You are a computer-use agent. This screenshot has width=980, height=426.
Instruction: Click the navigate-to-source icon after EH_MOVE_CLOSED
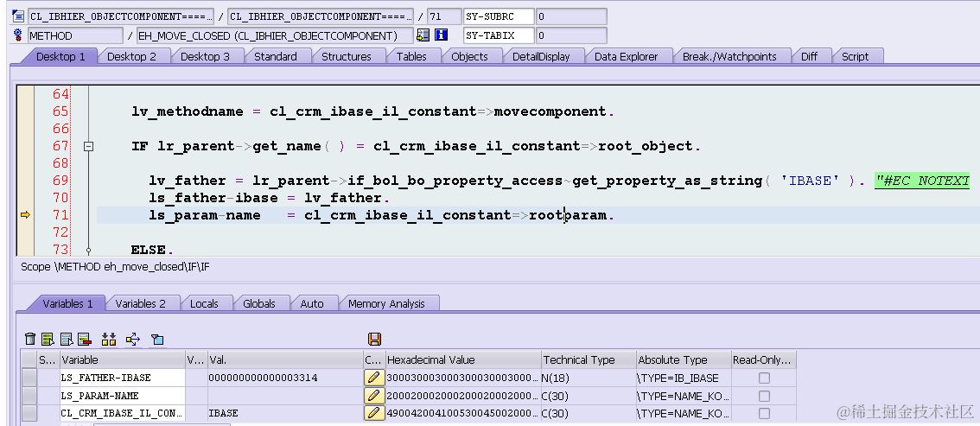pos(423,35)
